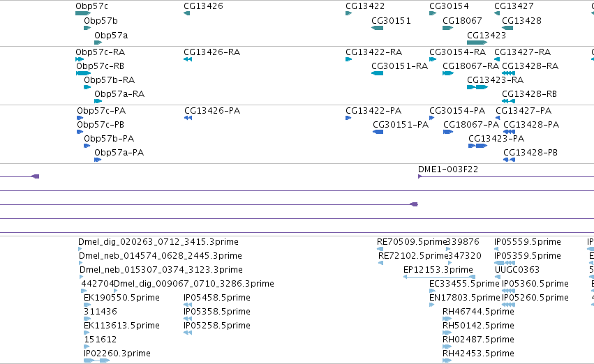Select the Obp57b-RA transcript arrow
The height and width of the screenshot is (364, 594).
[87, 87]
